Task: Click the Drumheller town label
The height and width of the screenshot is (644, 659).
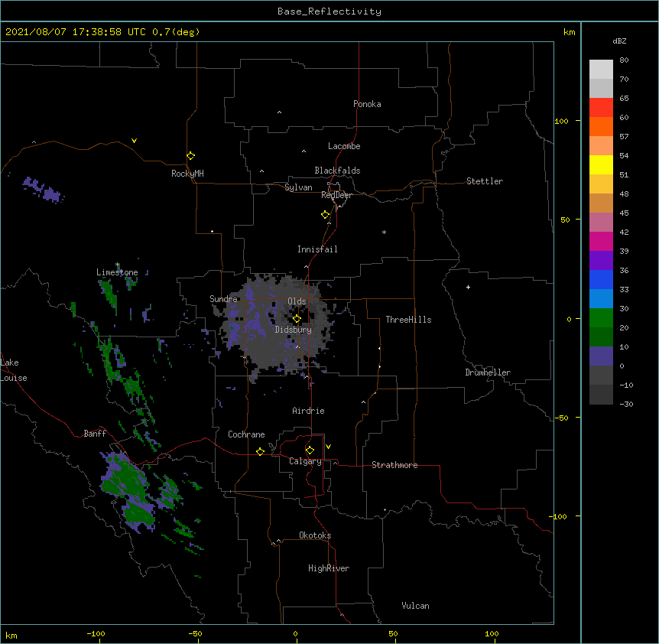Action: click(488, 372)
